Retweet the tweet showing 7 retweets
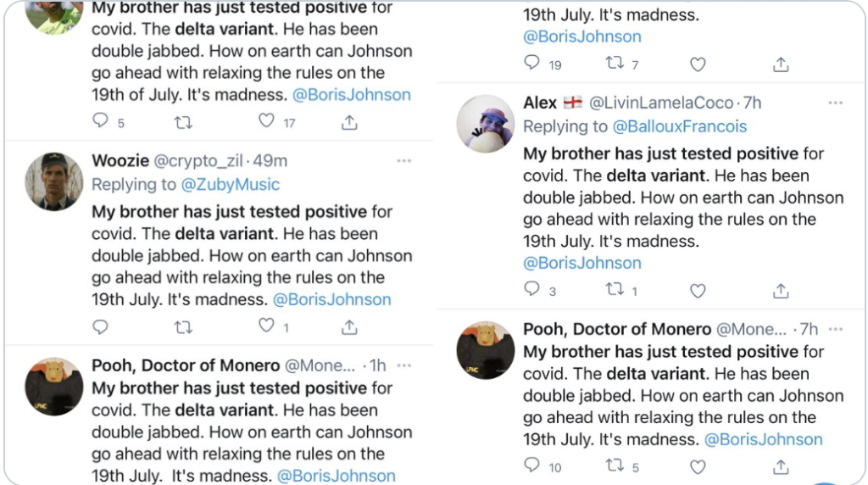Viewport: 868px width, 485px height. coord(615,63)
